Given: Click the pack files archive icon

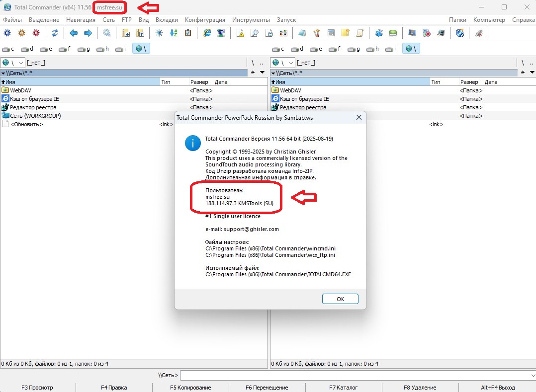Looking at the screenshot, I should pos(126,33).
